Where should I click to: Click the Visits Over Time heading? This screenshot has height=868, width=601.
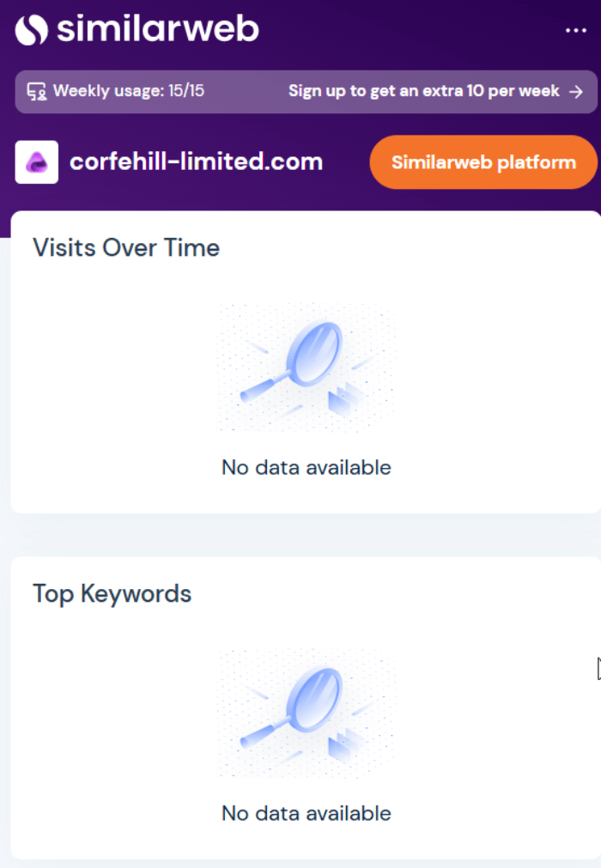(126, 248)
